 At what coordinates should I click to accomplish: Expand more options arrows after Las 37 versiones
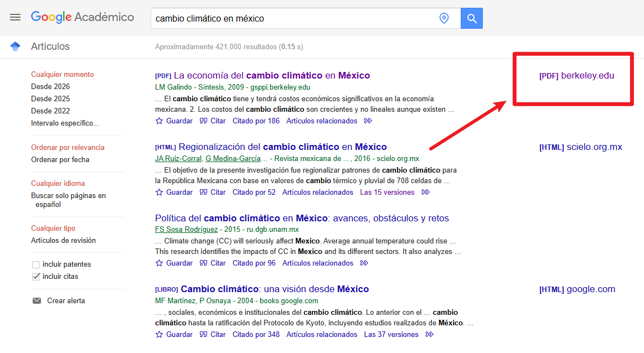click(x=429, y=335)
